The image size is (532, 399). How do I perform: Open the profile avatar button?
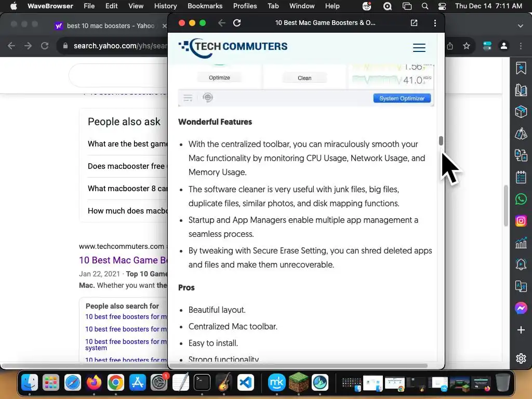point(504,46)
